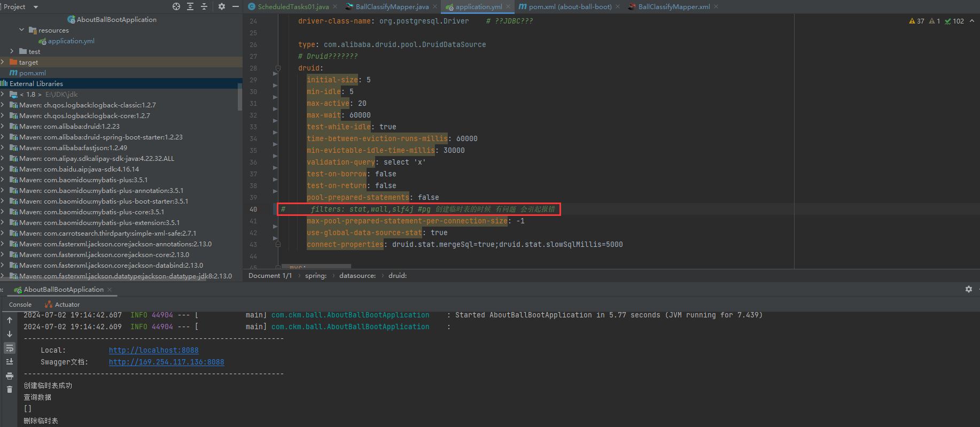Click the datasource: breadcrumb
This screenshot has height=427, width=980.
357,276
